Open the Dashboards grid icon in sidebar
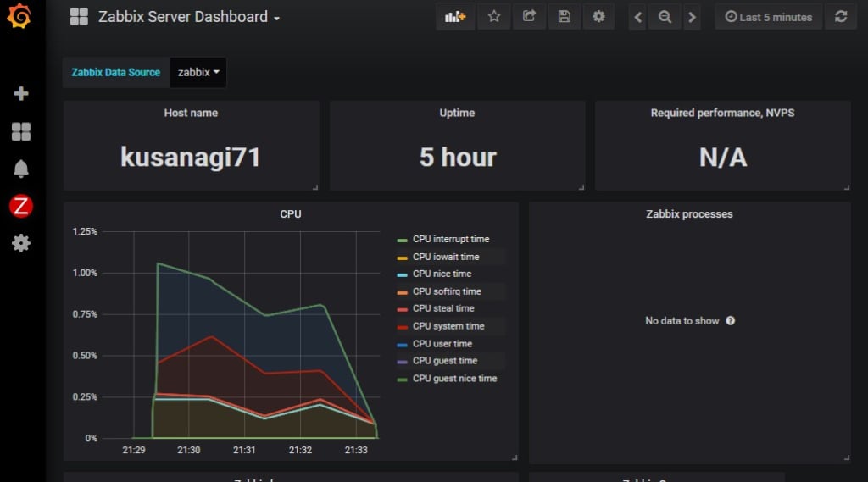868x482 pixels. [21, 131]
